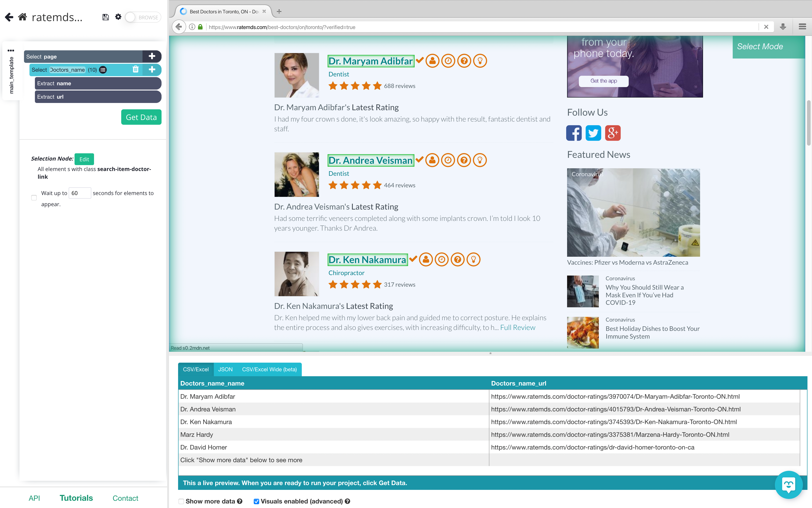812x508 pixels.
Task: Click the lightbulb icon beside Dr. Andrea Veisman
Action: click(480, 160)
